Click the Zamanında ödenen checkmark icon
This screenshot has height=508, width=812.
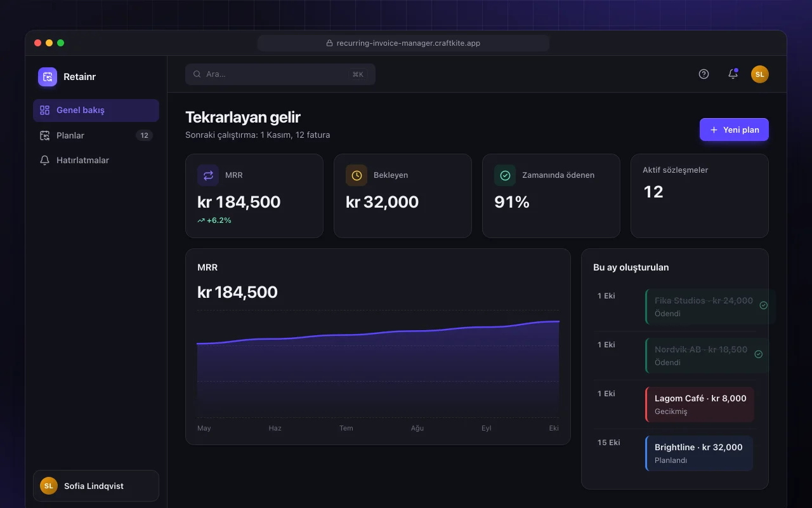pos(505,175)
